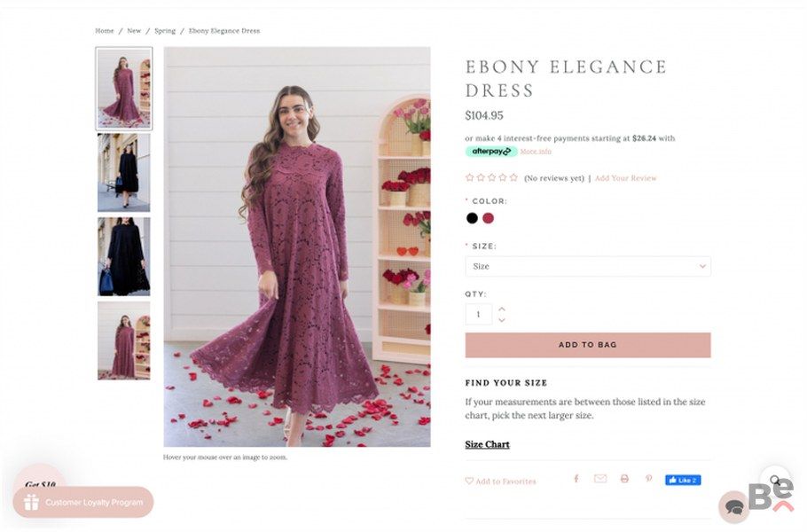The image size is (807, 532).
Task: Increase quantity with the up arrow
Action: (502, 309)
